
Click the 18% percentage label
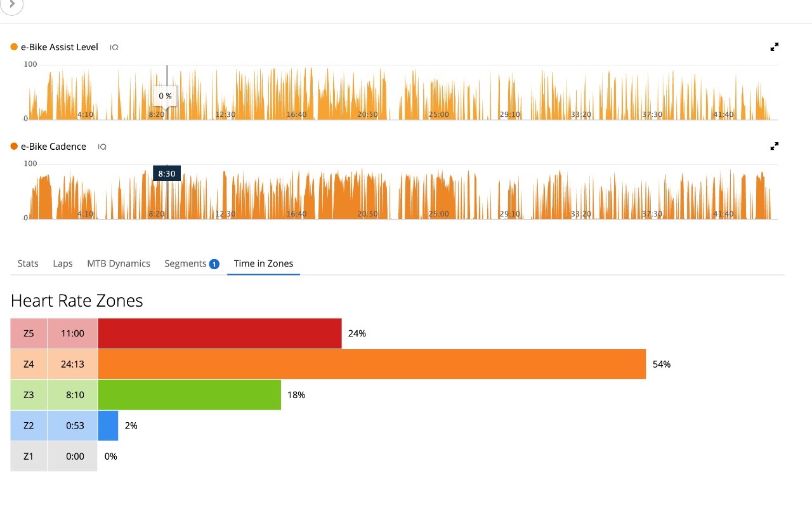click(x=296, y=395)
